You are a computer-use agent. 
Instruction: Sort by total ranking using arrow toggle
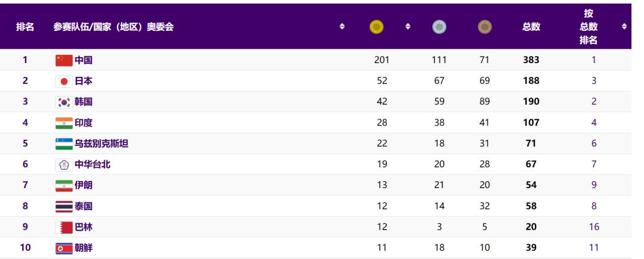[x=624, y=27]
